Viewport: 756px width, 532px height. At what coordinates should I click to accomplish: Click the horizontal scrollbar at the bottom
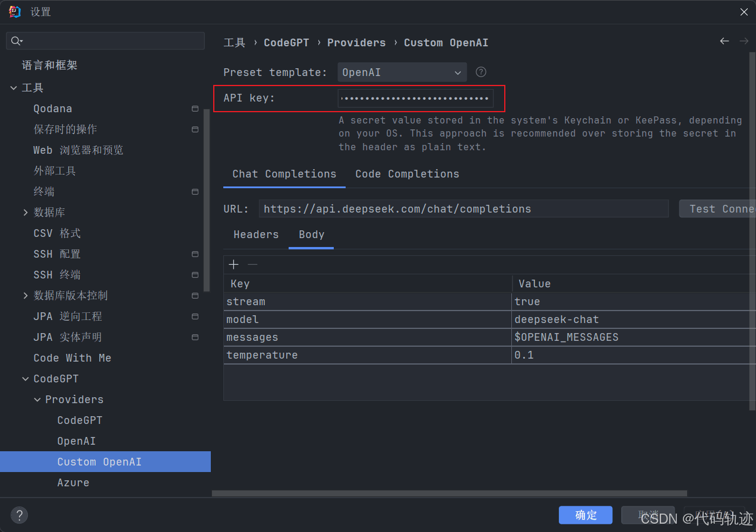coord(449,493)
